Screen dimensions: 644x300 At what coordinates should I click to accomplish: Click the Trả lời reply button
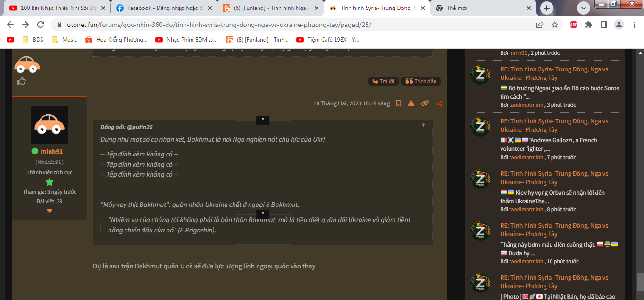pyautogui.click(x=383, y=81)
